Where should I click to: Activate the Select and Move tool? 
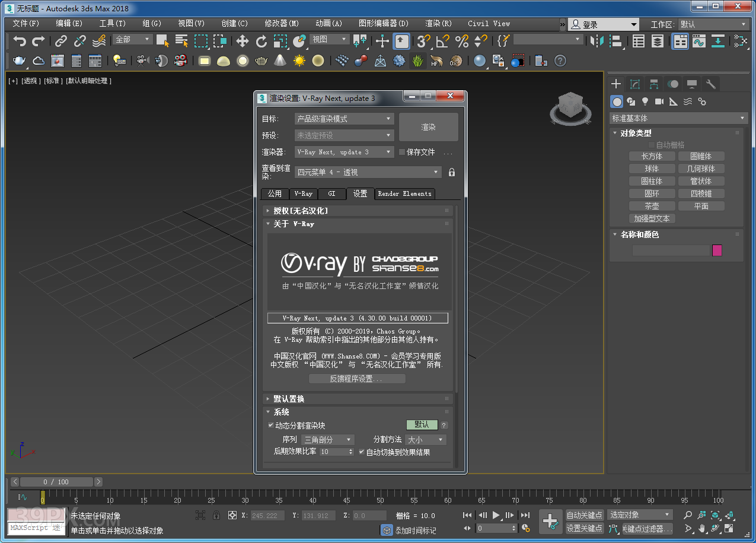pos(243,41)
